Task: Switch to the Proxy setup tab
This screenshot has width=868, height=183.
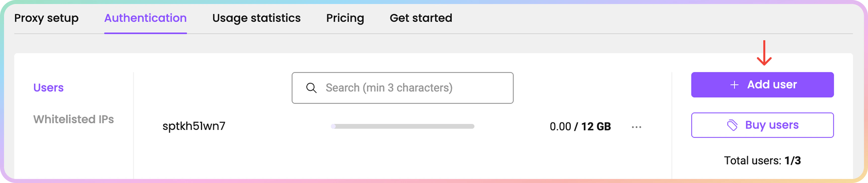Action: (47, 18)
